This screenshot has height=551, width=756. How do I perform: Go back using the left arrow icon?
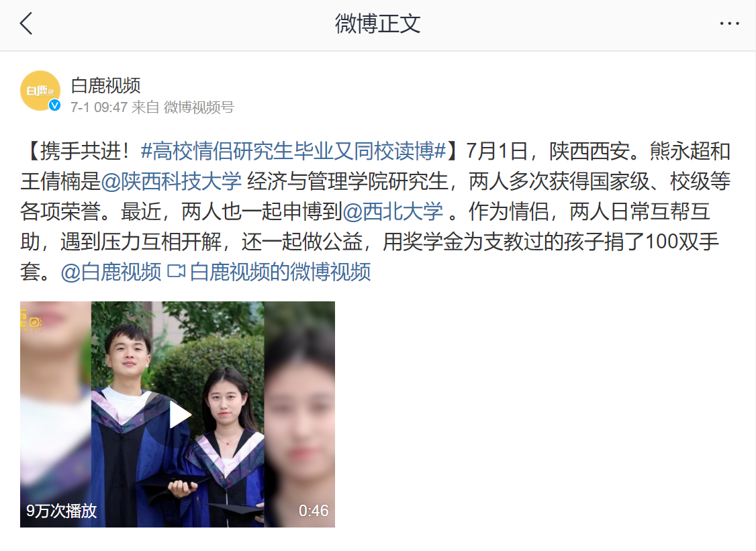[x=26, y=23]
